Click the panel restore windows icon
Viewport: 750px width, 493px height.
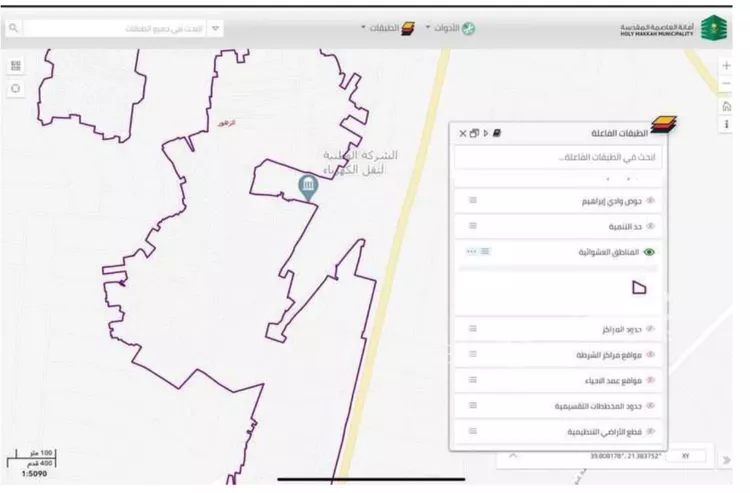coord(474,133)
